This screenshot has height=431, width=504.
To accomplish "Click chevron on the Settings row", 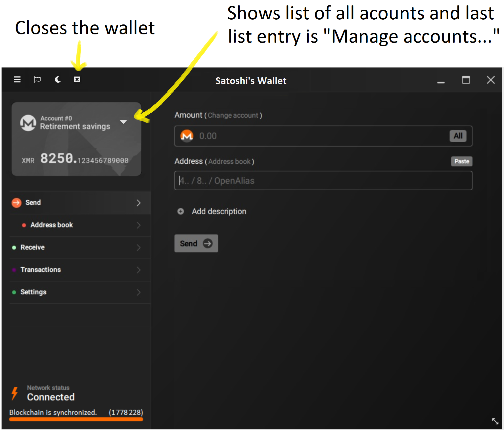I will tap(139, 292).
